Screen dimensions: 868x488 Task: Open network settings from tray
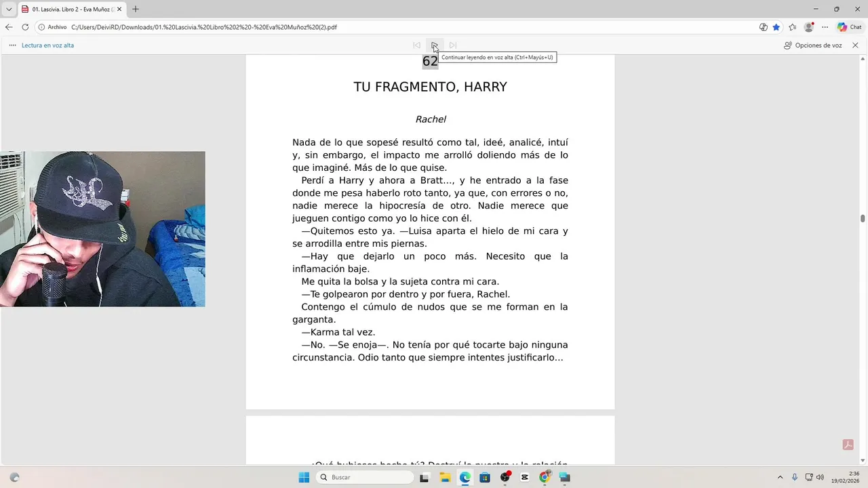click(x=809, y=477)
